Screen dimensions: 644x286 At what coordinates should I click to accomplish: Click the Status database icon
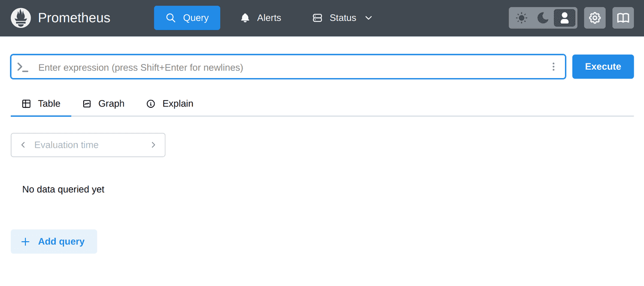point(317,18)
